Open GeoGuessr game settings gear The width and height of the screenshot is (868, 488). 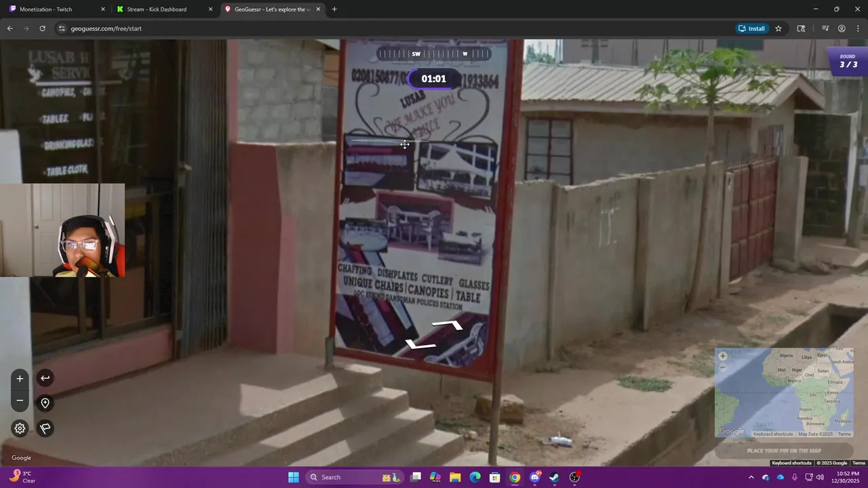[20, 428]
